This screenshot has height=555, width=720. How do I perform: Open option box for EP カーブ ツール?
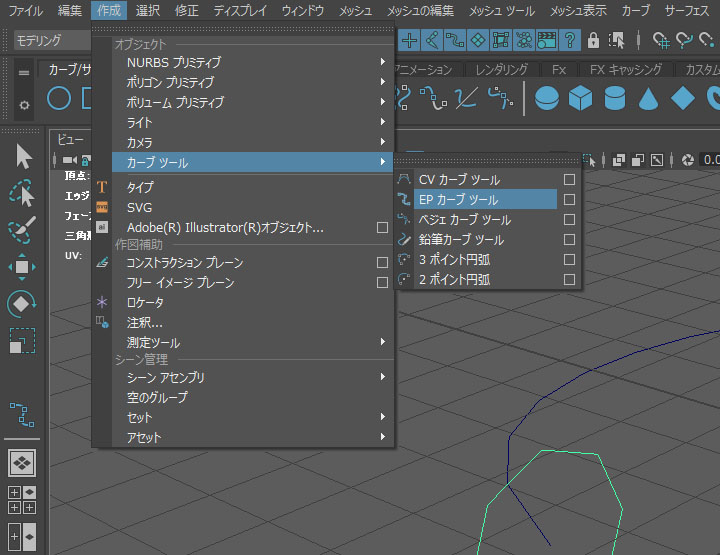[x=569, y=200]
